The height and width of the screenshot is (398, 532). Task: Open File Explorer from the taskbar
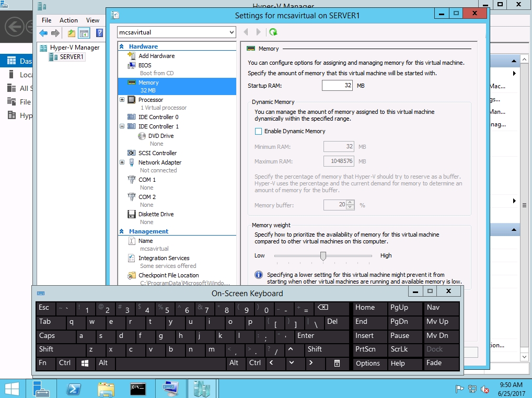106,389
